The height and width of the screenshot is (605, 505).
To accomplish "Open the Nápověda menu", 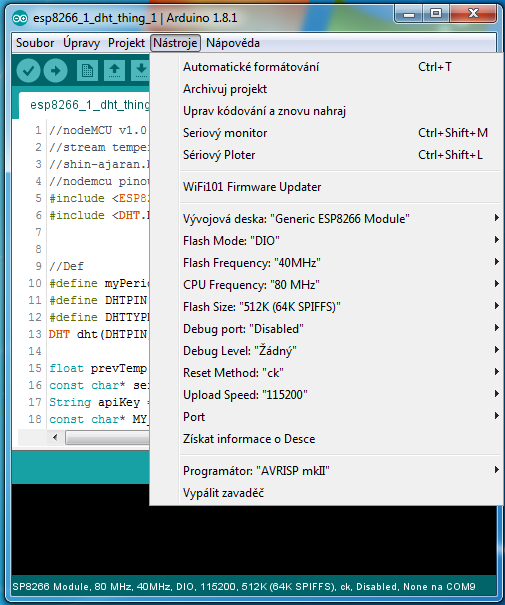I will click(x=233, y=43).
